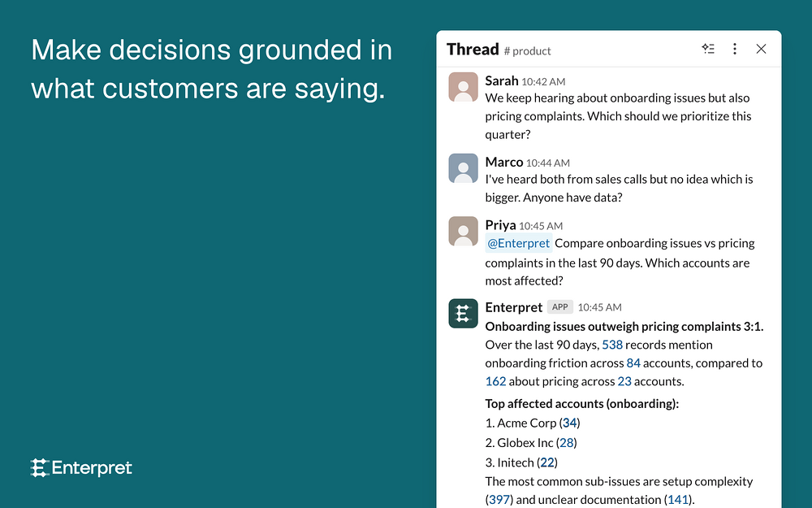The width and height of the screenshot is (812, 508).
Task: Open the 162 pricing records link
Action: click(x=495, y=381)
